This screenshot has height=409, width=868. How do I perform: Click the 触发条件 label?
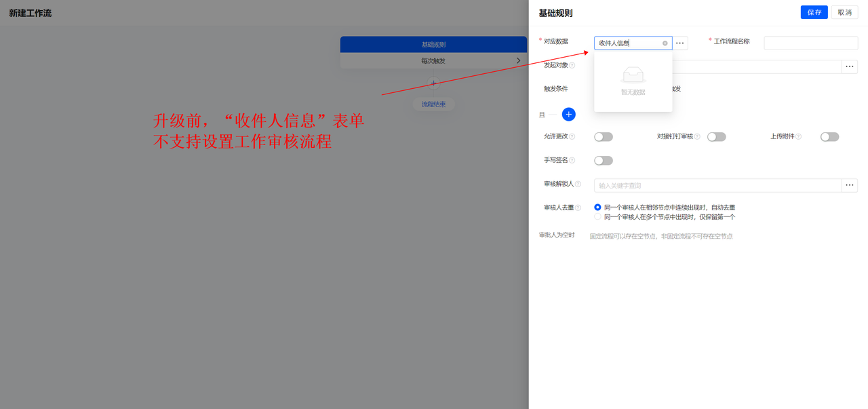[556, 89]
